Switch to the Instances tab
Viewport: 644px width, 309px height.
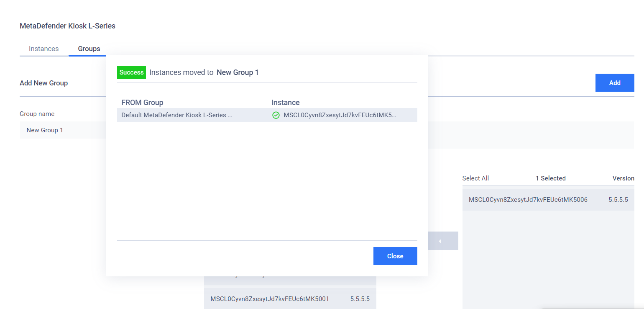43,49
